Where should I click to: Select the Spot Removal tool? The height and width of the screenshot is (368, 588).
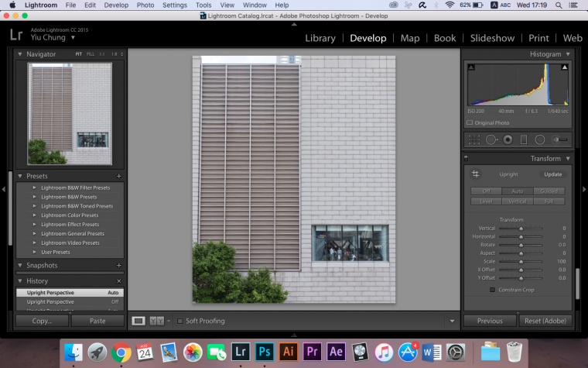tap(491, 139)
